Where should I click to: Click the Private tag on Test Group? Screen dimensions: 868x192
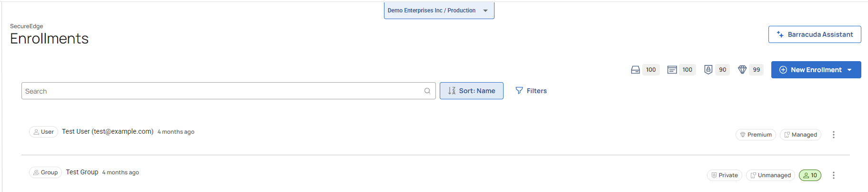pos(725,175)
